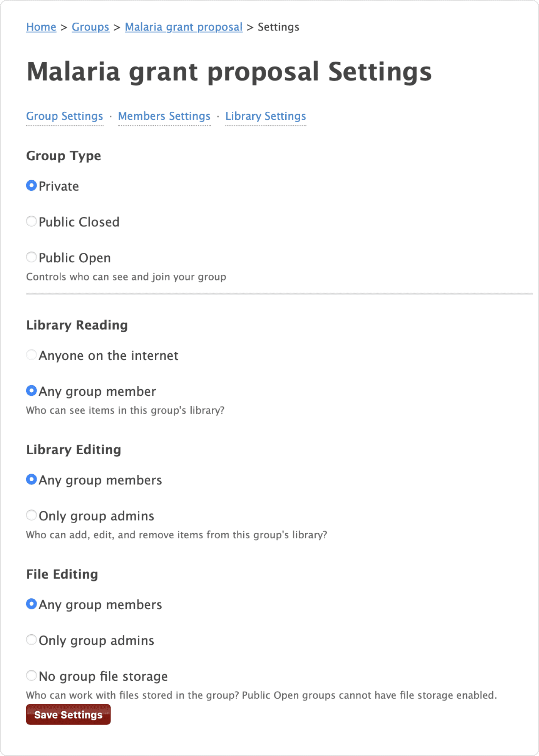The width and height of the screenshot is (539, 756).
Task: Switch to the Members Settings tab
Action: click(164, 116)
